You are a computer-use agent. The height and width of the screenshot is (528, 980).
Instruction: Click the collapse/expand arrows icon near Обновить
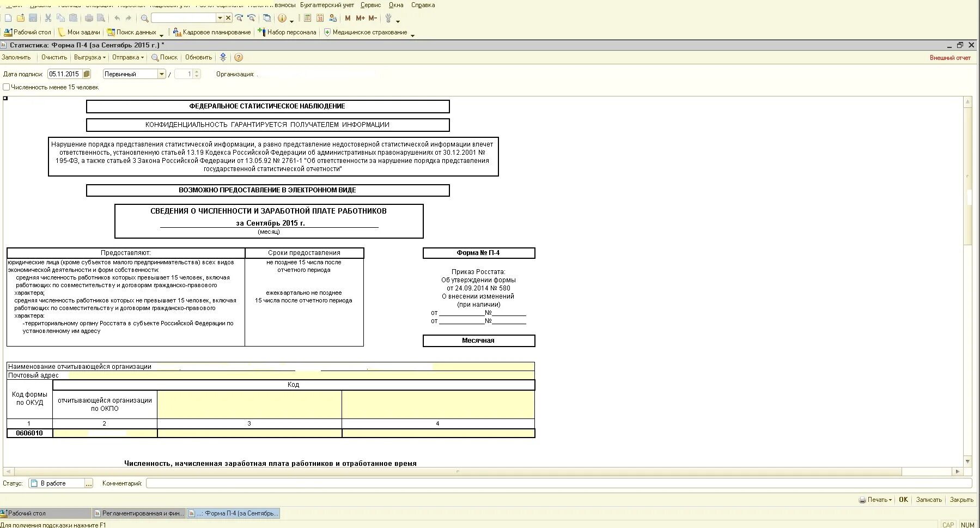click(223, 57)
